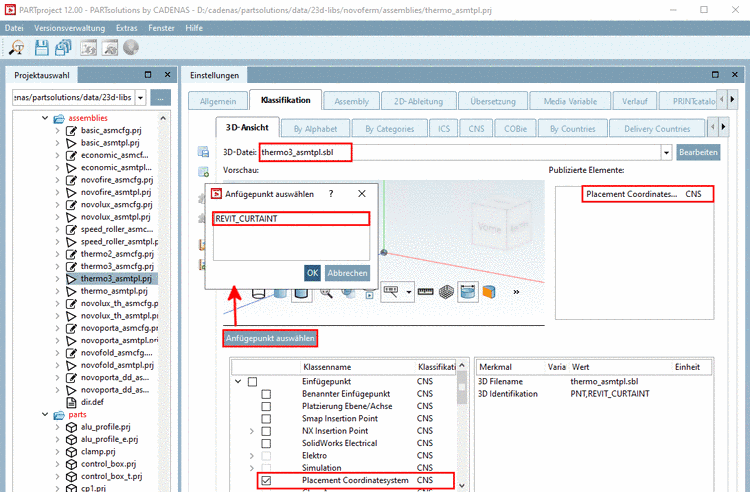Enable Smap Insertion Point checkbox
Screen dimensions: 750x492
pyautogui.click(x=266, y=419)
